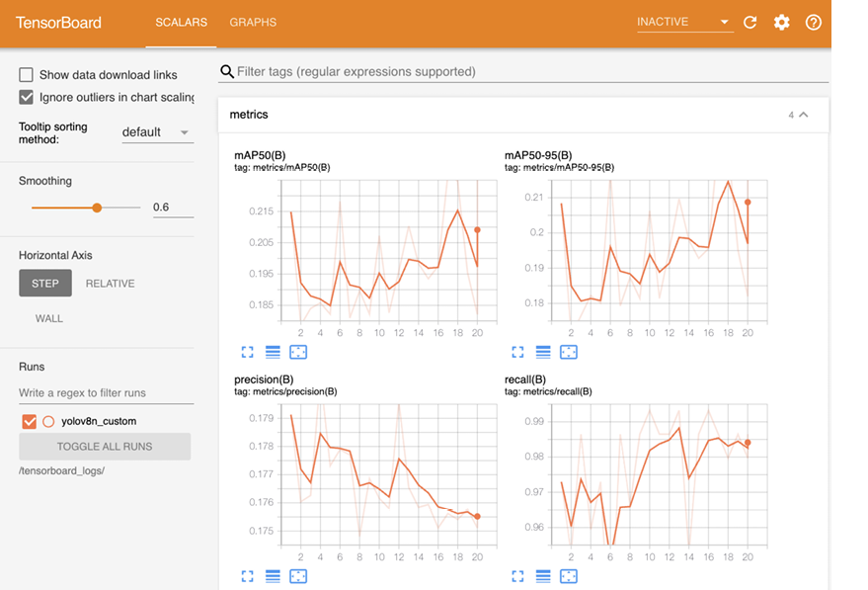
Task: Toggle y-axis log scale on mAP50(B) chart
Action: click(x=273, y=352)
